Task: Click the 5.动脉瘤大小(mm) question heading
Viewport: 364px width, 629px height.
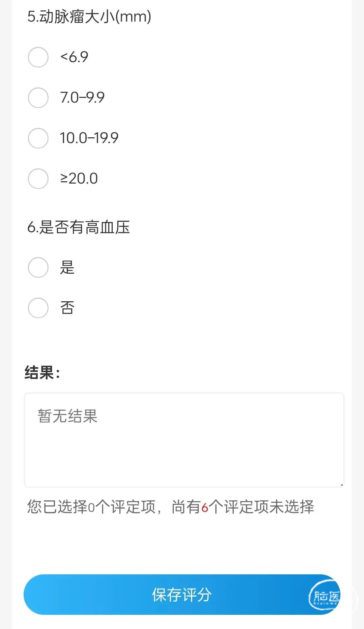Action: click(x=89, y=17)
